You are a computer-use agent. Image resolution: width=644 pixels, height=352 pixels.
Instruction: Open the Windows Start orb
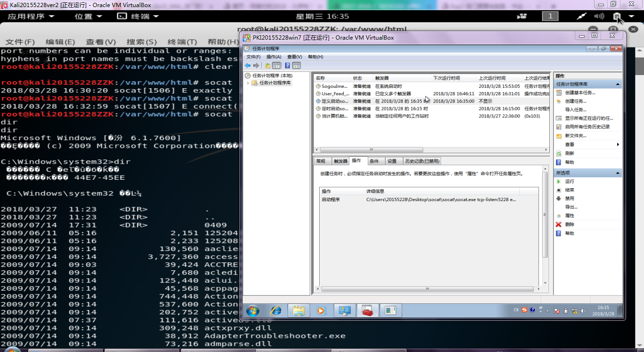[x=253, y=310]
